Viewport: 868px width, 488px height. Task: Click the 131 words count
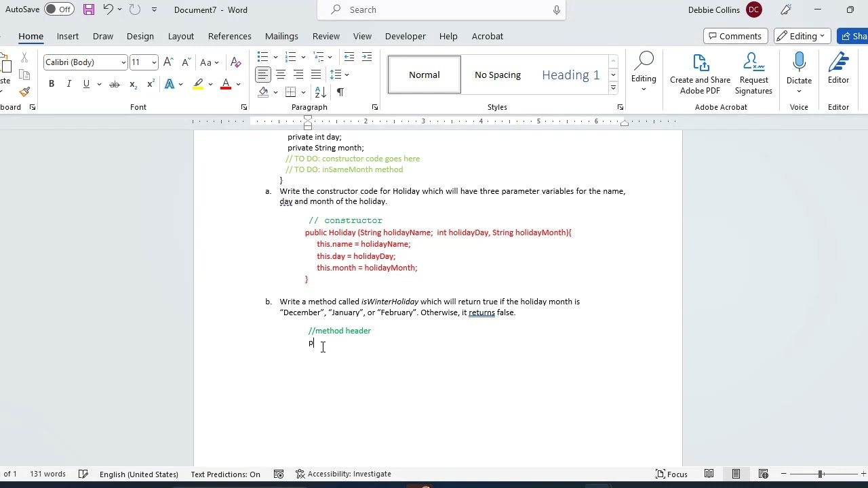point(47,474)
